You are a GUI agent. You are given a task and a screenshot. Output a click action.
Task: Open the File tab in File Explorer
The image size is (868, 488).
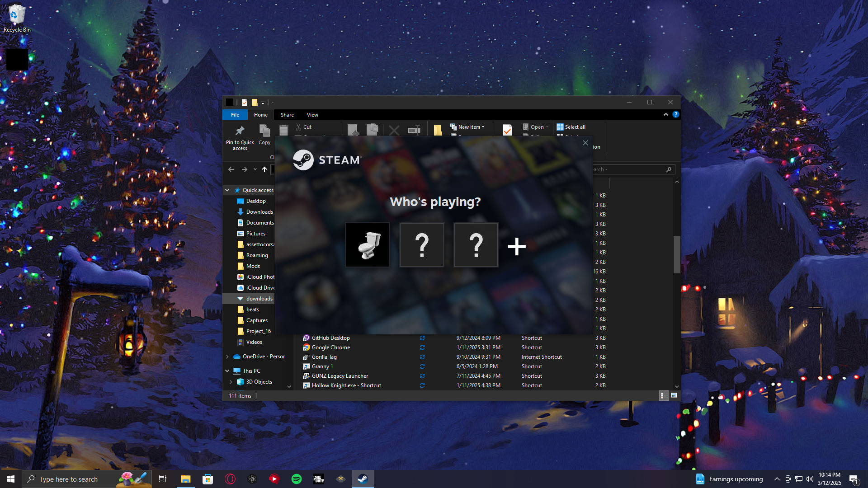(x=235, y=115)
